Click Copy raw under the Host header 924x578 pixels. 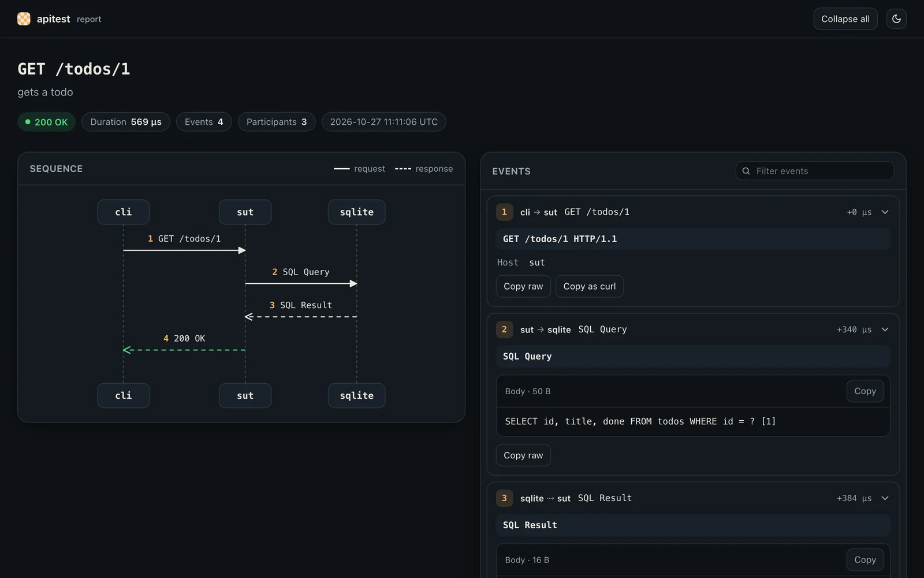523,286
